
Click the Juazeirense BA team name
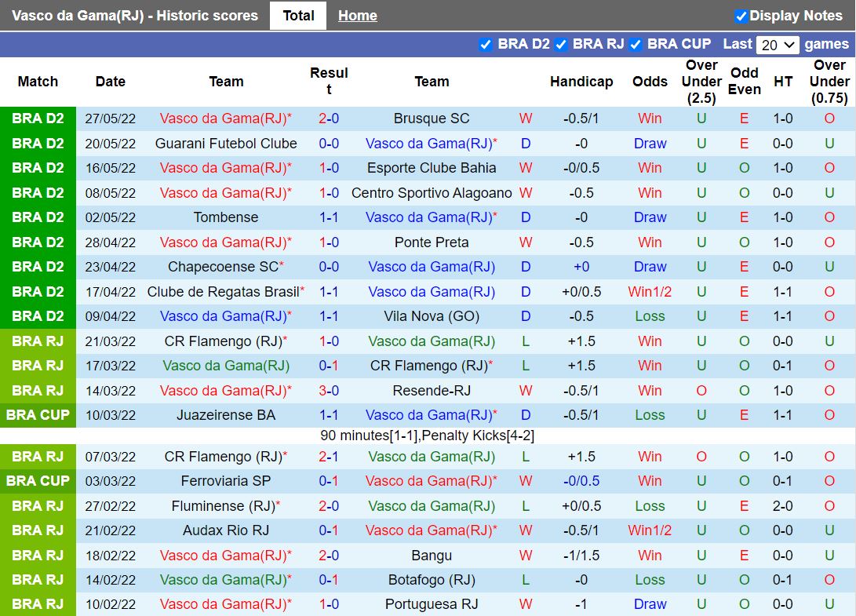tap(226, 415)
